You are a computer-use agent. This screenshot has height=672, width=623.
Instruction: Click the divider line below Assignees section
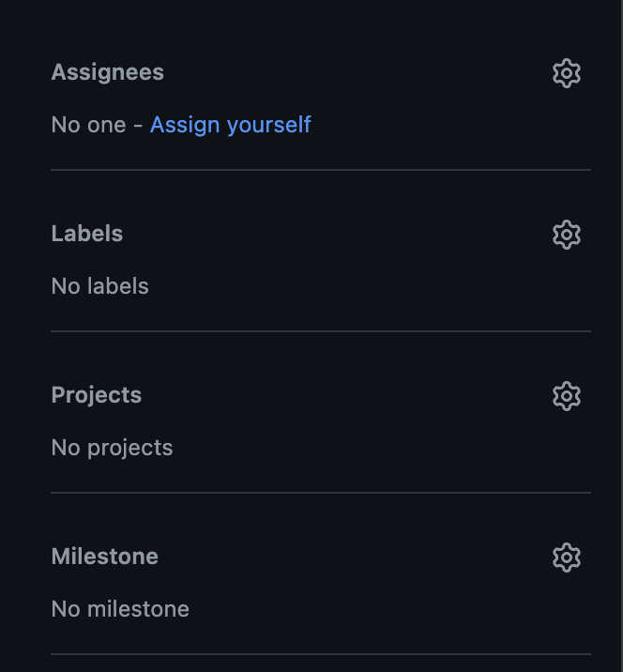click(x=321, y=170)
